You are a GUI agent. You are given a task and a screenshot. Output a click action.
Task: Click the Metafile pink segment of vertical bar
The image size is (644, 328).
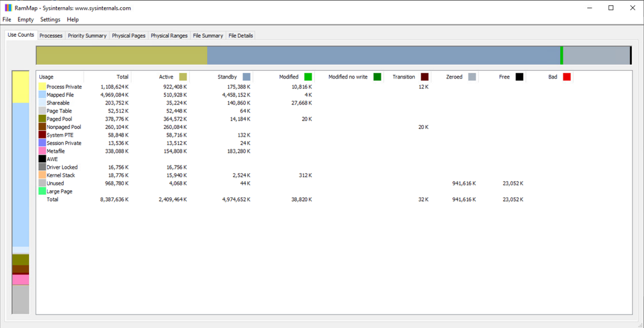21,280
